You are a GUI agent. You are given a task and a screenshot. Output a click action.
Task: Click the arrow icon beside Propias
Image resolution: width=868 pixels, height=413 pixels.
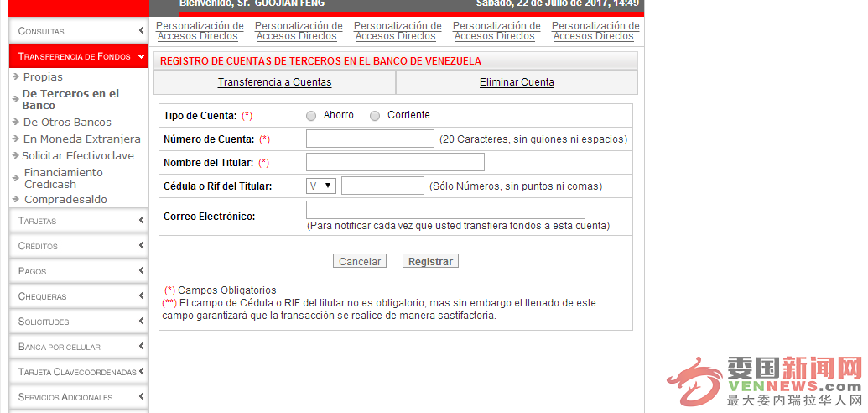[15, 76]
